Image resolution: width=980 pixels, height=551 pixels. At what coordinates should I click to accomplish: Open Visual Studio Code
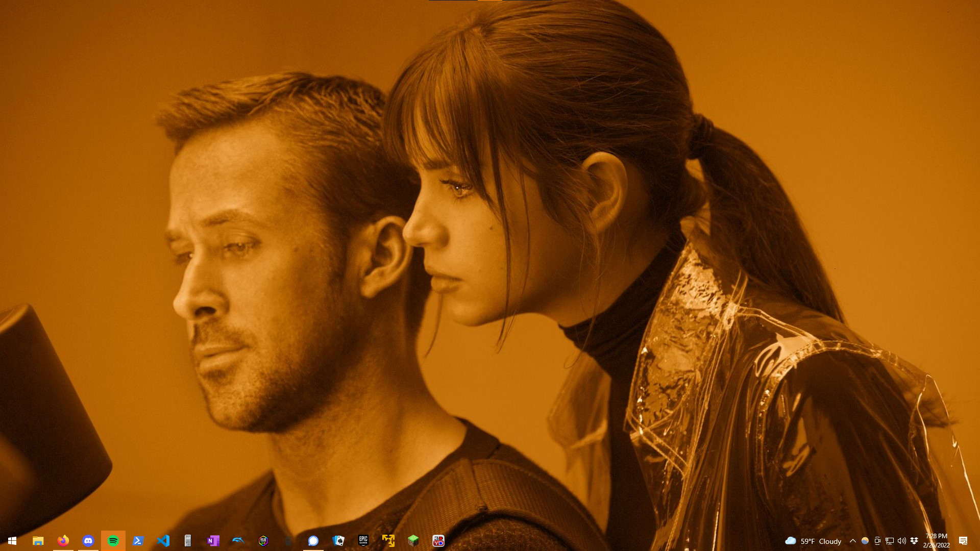coord(163,541)
